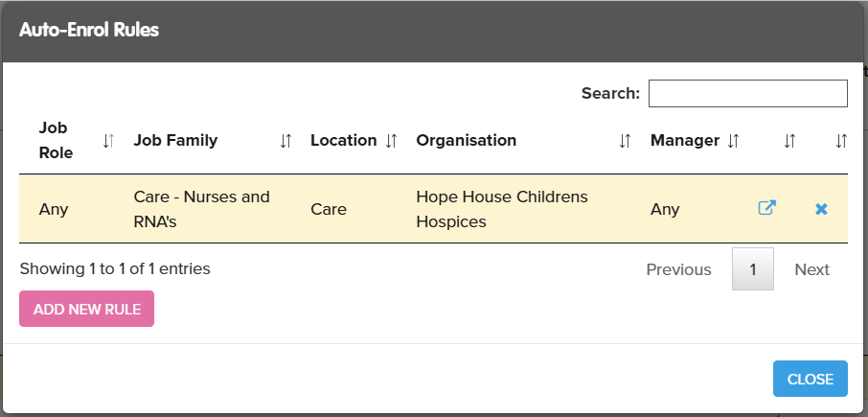
Task: Select the Hope House Childrens Hospices cell
Action: click(x=501, y=209)
